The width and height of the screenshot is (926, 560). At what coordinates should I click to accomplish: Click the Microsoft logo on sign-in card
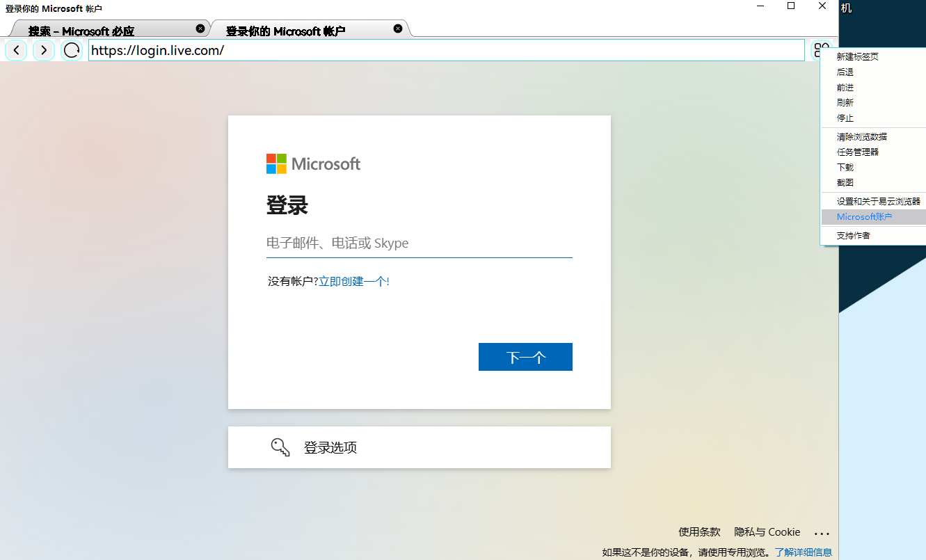pyautogui.click(x=313, y=164)
